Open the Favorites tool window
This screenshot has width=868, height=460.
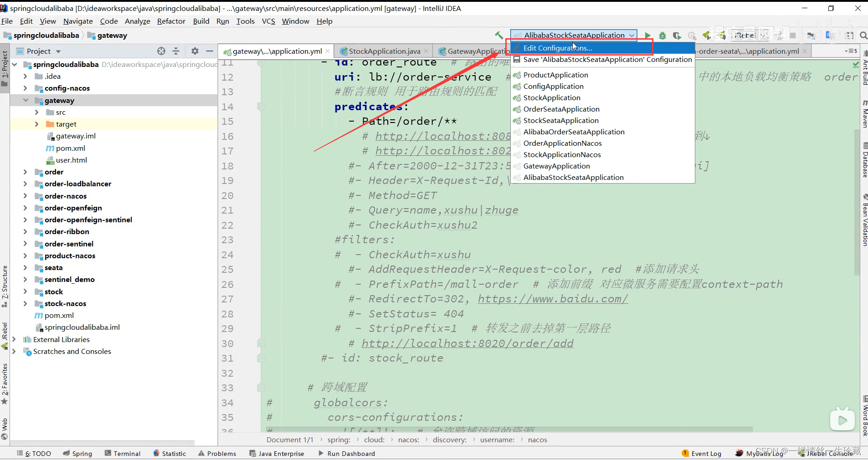(x=5, y=383)
